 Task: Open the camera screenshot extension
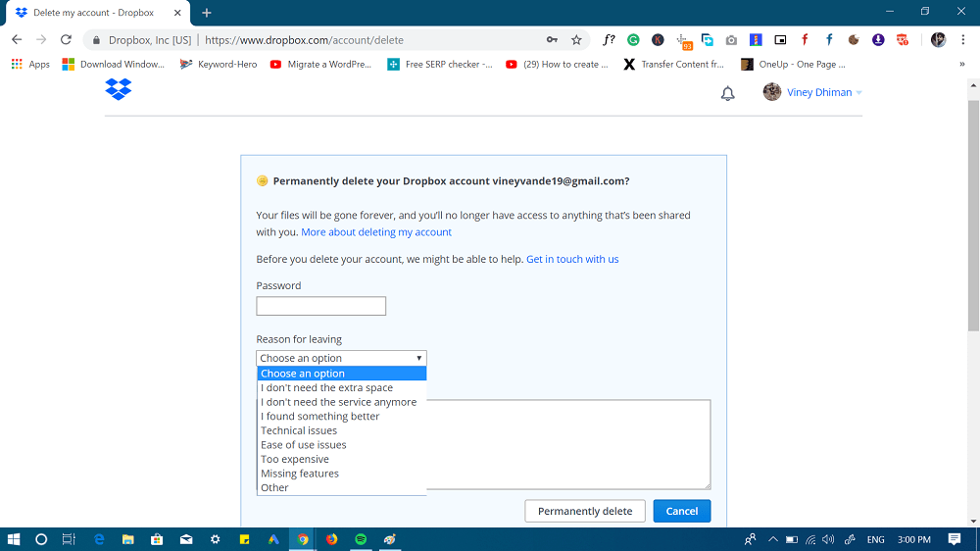(731, 40)
